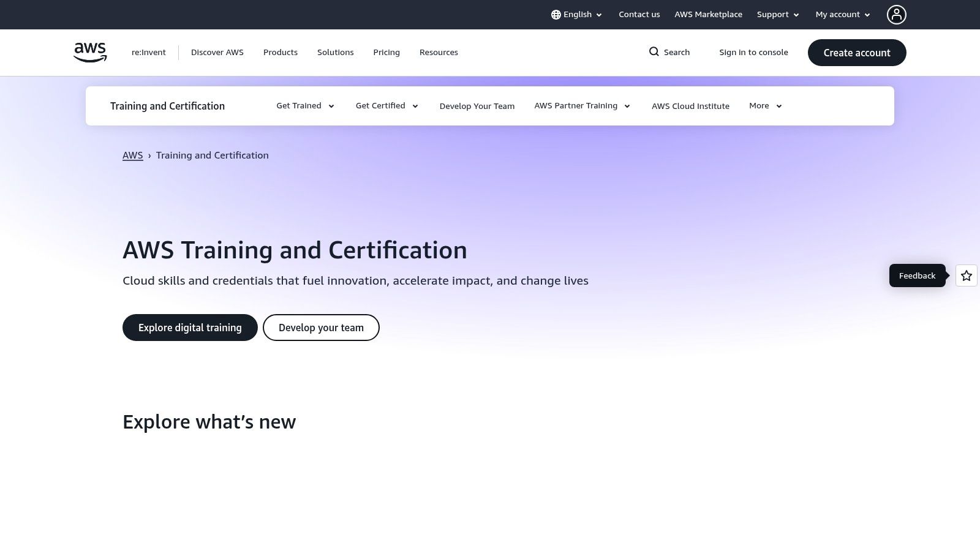Open the Get Certified dropdown
This screenshot has height=551, width=980.
(x=386, y=105)
